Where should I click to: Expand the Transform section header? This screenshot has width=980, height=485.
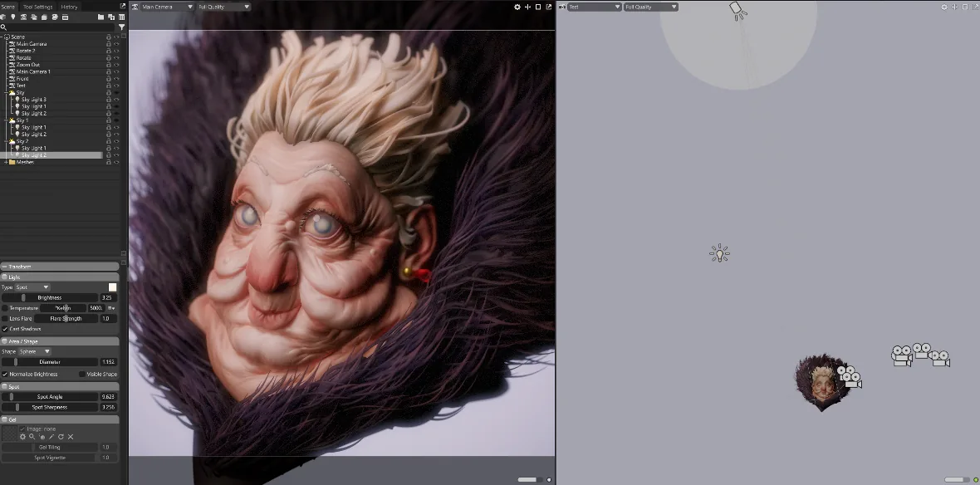pos(59,267)
